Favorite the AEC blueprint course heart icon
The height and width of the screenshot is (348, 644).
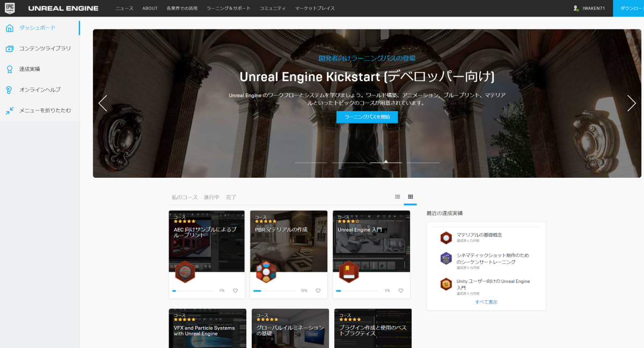pos(235,291)
